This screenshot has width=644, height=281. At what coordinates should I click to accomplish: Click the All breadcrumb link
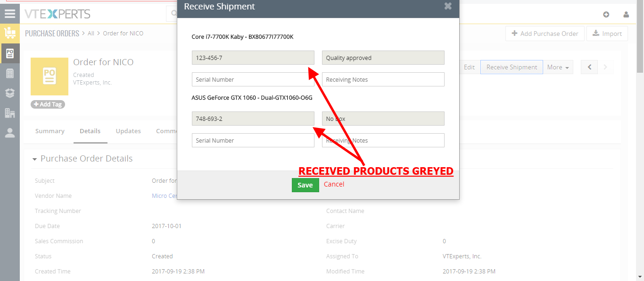tap(91, 34)
